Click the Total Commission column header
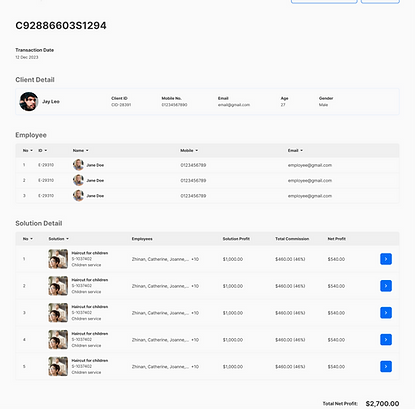This screenshot has height=409, width=415. coord(292,239)
